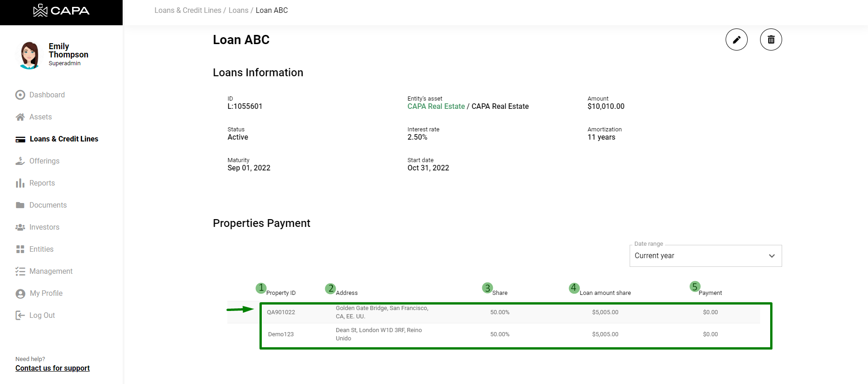The image size is (868, 384).
Task: Click the Assets house icon
Action: pyautogui.click(x=20, y=117)
